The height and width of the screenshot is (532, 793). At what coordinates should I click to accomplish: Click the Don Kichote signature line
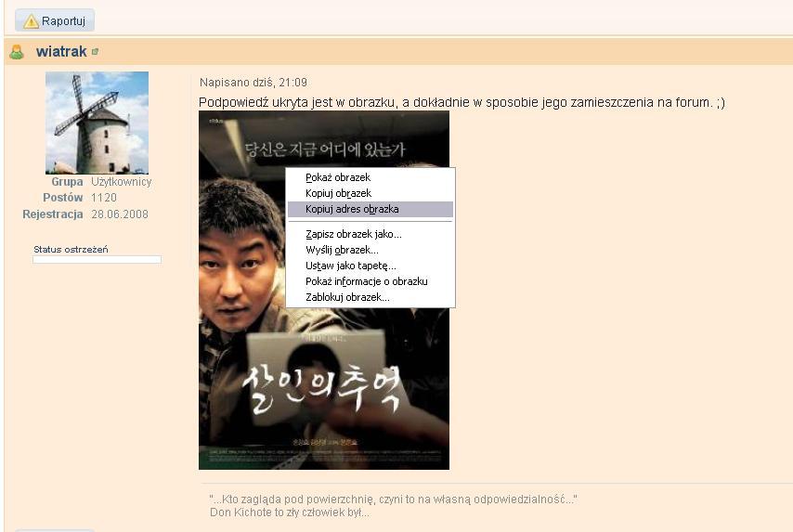pos(290,513)
